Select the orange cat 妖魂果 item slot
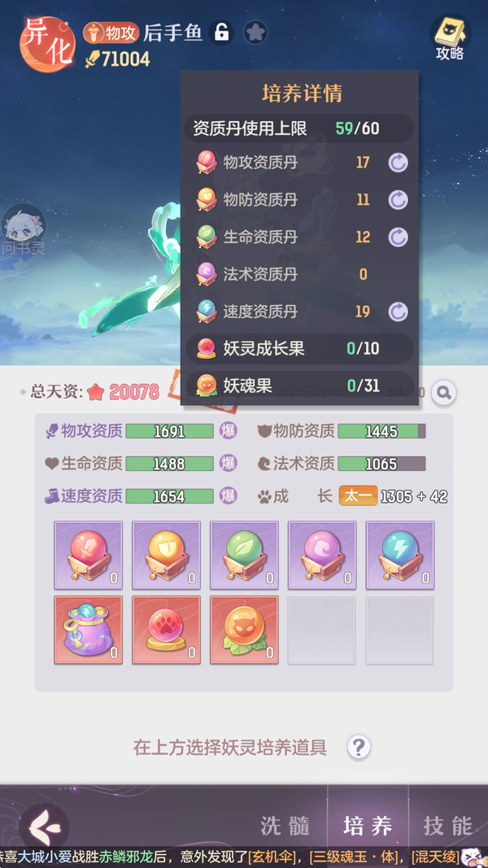The width and height of the screenshot is (488, 868). click(x=244, y=630)
